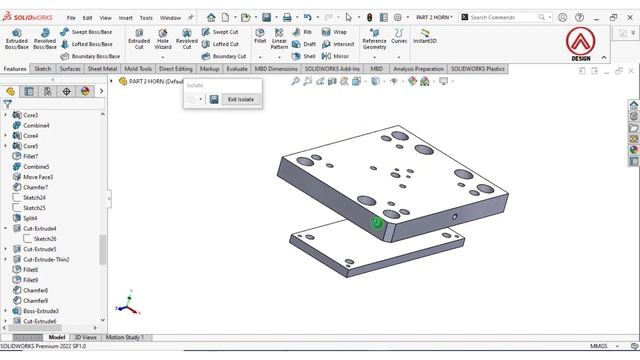Select the Linear Pattern tool

coord(279,39)
